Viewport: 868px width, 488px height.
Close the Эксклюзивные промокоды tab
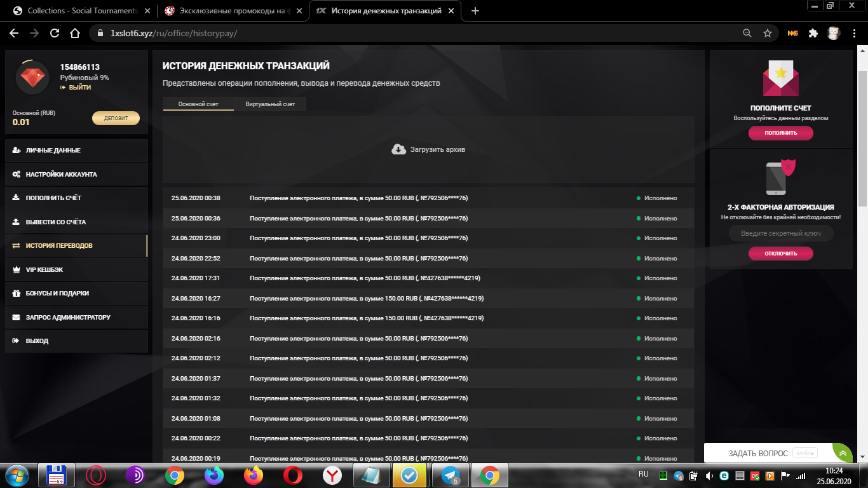(298, 11)
